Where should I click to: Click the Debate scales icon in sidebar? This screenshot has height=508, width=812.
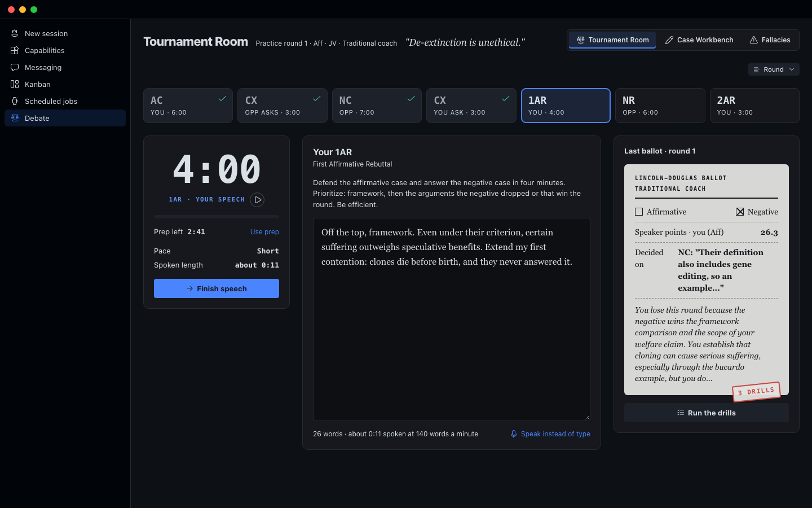coord(15,118)
